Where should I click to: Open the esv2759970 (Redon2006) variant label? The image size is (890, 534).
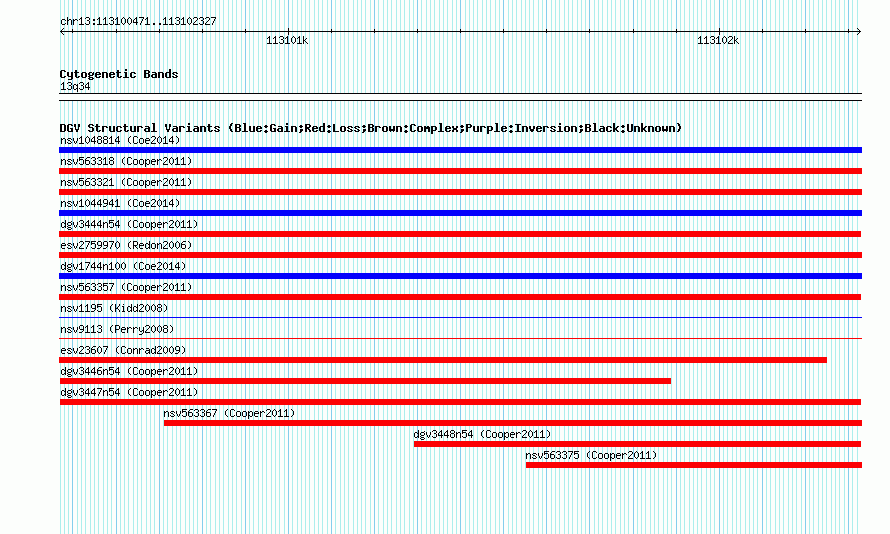(x=126, y=245)
